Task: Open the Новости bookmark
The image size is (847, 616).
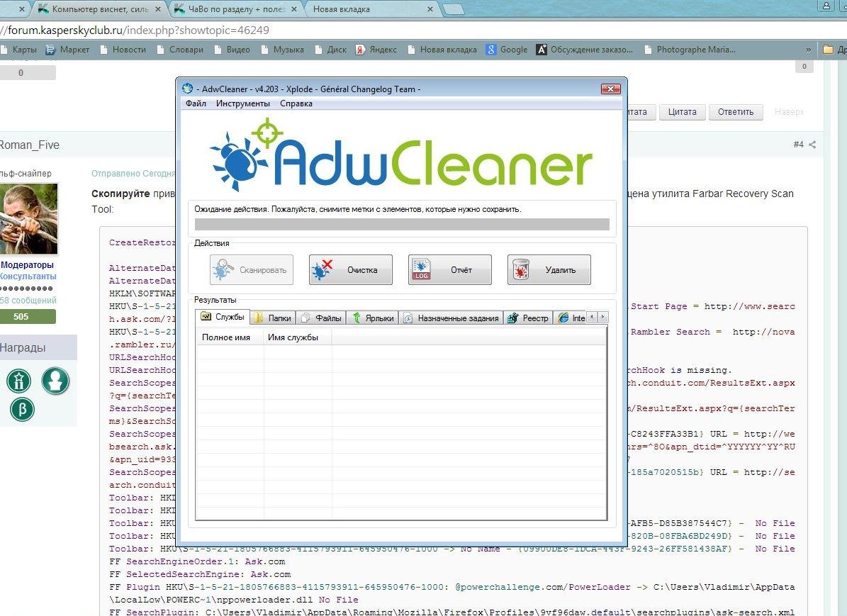Action: pyautogui.click(x=123, y=50)
